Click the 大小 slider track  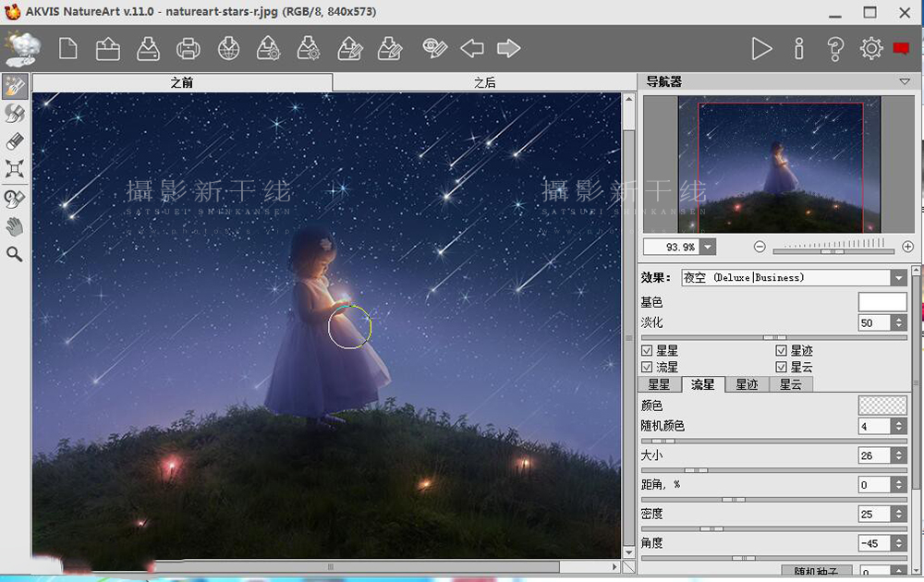773,470
